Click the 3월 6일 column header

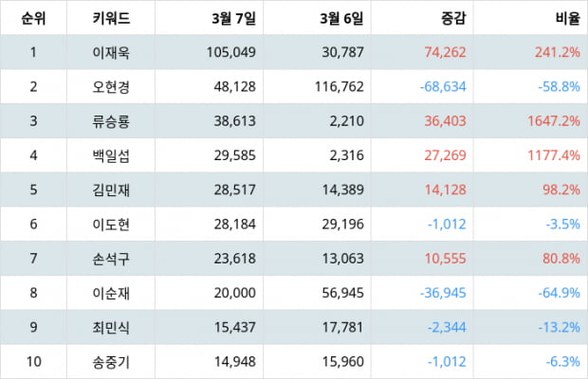(341, 18)
